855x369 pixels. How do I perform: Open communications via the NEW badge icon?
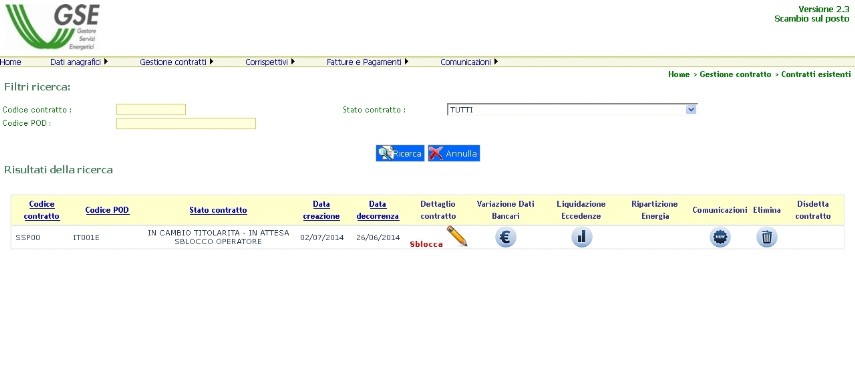click(x=720, y=237)
